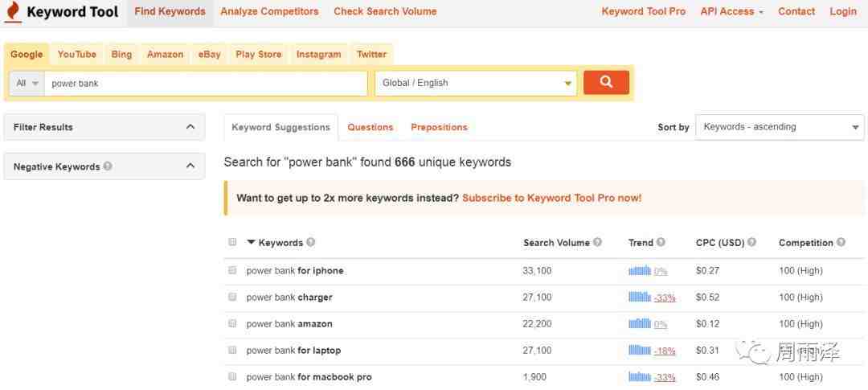Click keyword text power bank for laptop
868x390 pixels.
click(x=293, y=351)
